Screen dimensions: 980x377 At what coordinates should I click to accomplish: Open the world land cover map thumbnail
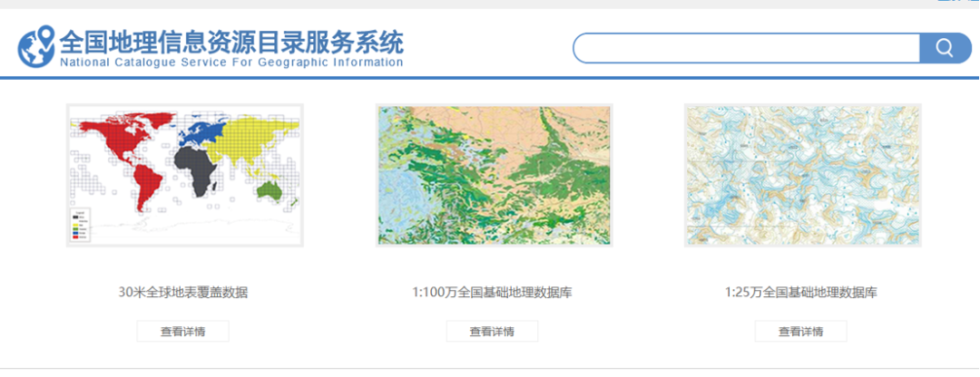(x=185, y=176)
